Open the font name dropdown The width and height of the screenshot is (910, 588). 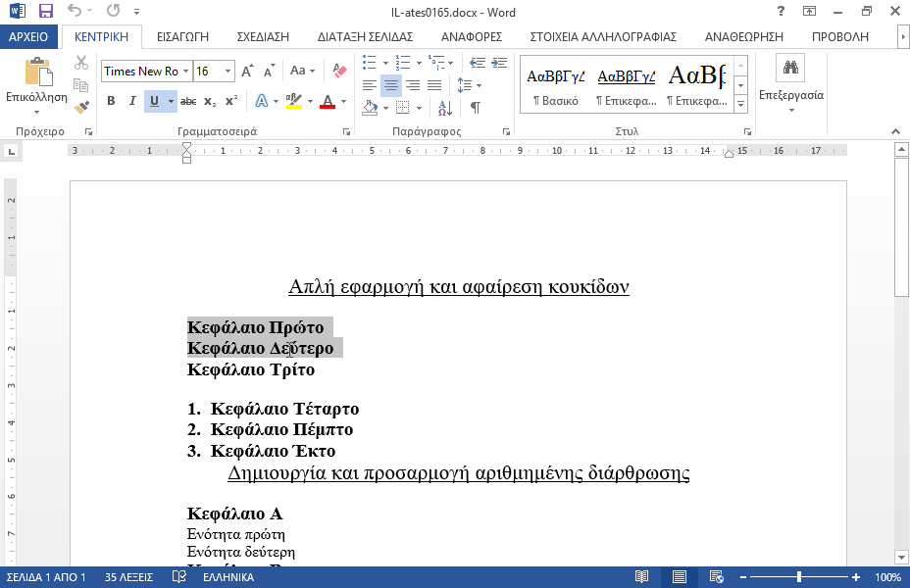click(185, 72)
